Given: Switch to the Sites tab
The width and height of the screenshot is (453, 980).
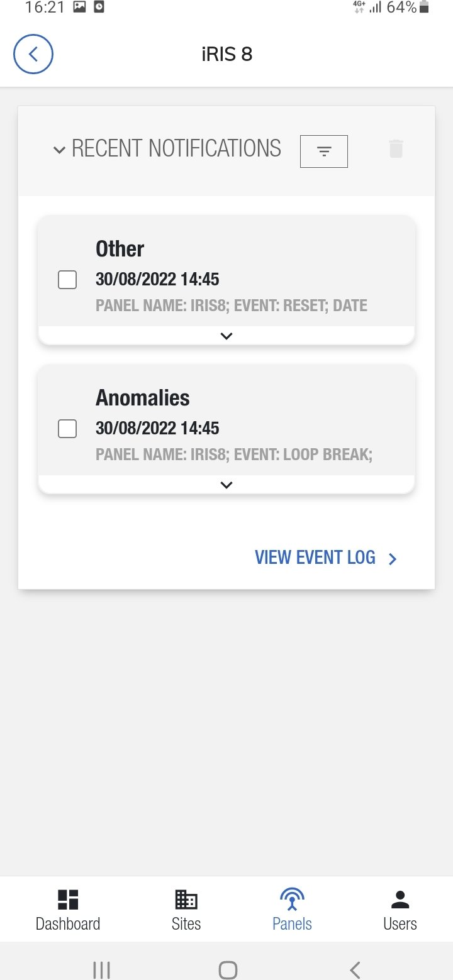Looking at the screenshot, I should coord(186,909).
